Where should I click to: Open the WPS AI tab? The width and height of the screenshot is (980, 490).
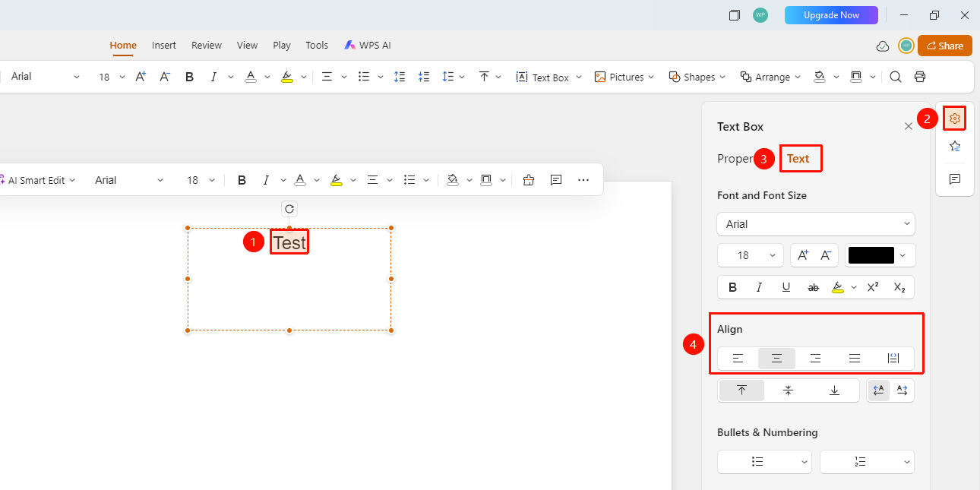coord(368,46)
